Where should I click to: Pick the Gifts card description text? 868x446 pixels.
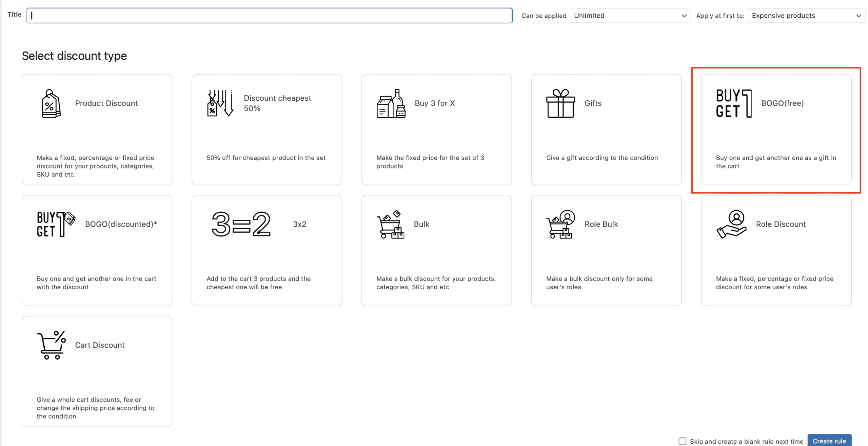(601, 158)
